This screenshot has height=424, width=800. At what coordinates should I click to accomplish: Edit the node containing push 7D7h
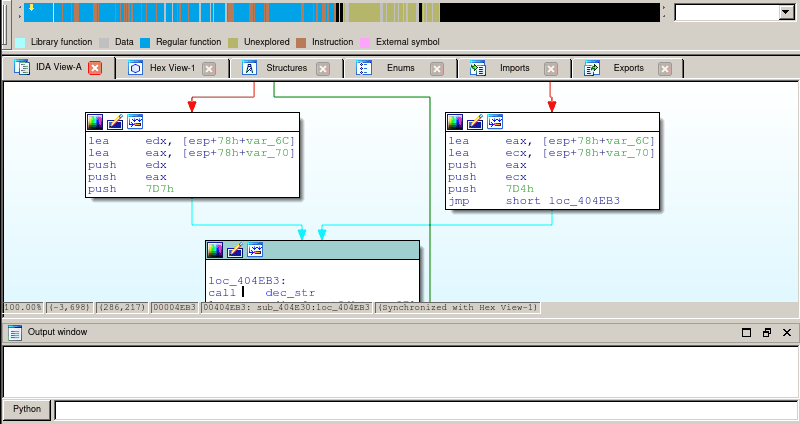[115, 122]
